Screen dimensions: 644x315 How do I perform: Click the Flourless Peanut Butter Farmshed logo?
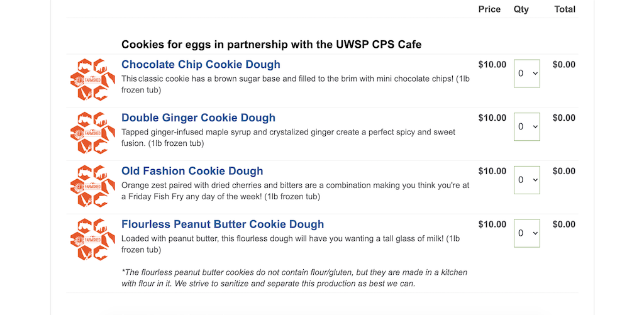pos(93,240)
